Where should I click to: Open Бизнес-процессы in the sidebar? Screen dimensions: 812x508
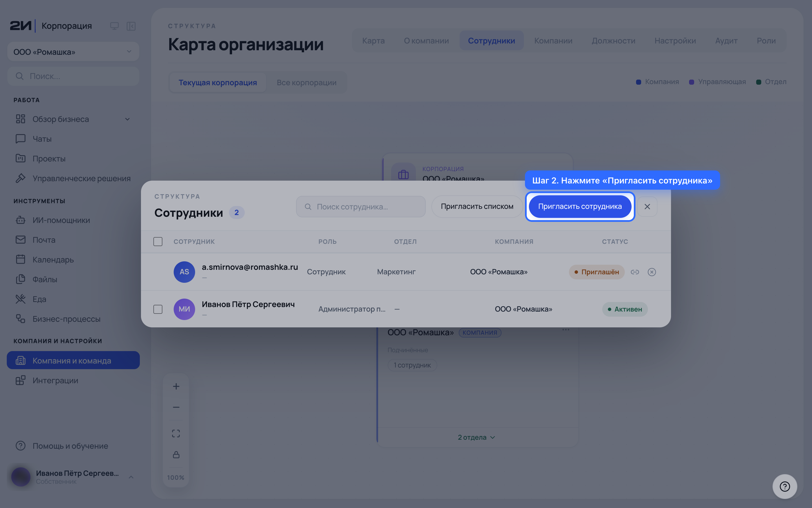click(x=73, y=319)
